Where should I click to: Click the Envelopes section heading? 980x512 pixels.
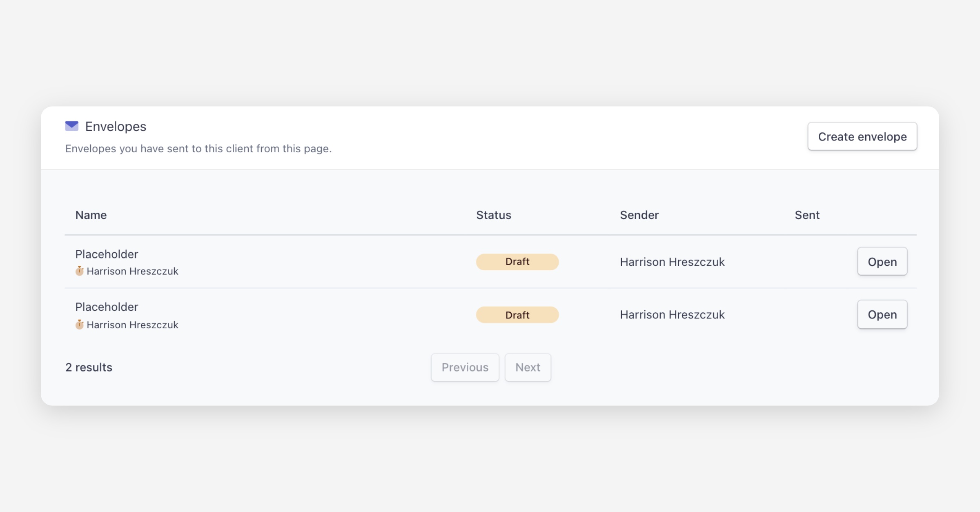click(116, 127)
